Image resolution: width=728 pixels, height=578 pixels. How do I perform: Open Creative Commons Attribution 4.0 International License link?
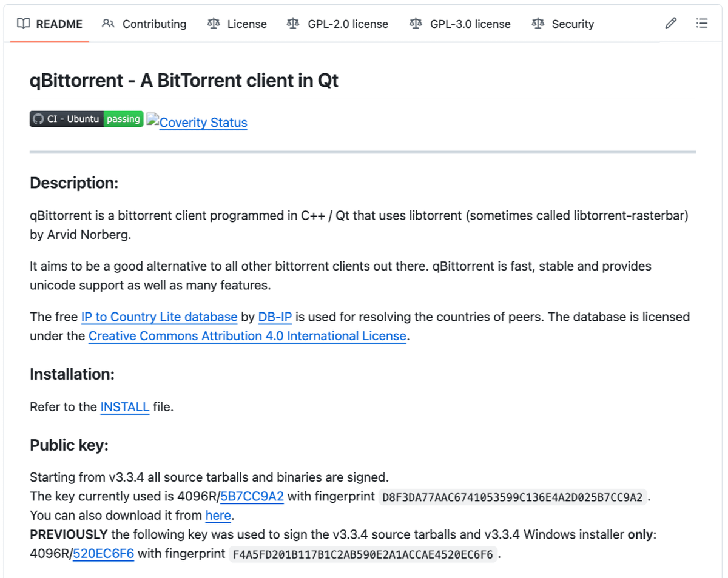point(248,336)
